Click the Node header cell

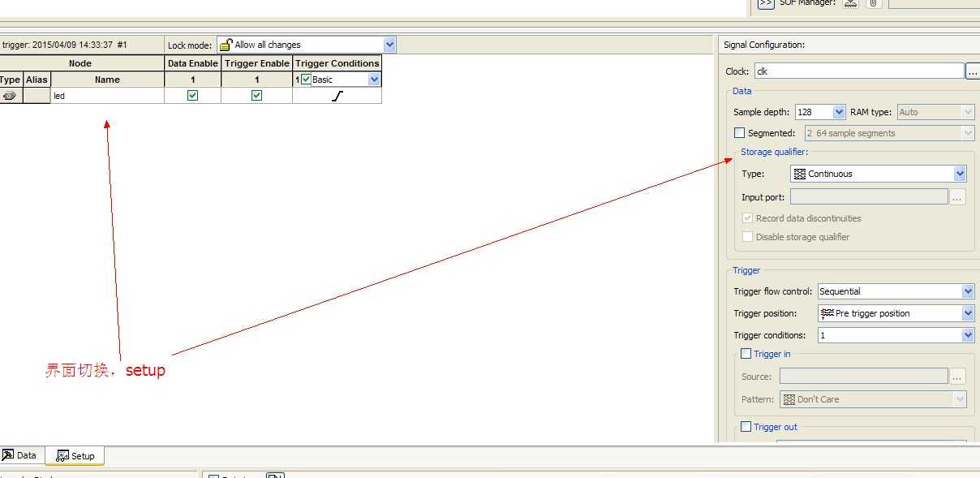(x=80, y=63)
